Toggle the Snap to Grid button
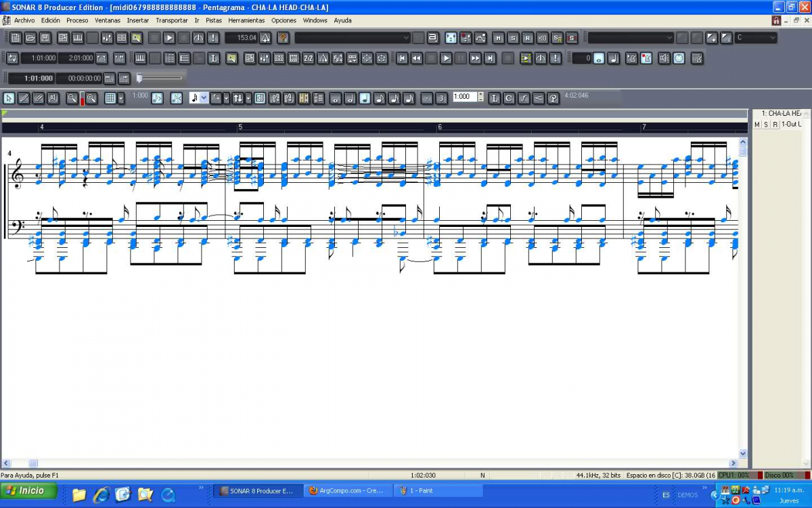This screenshot has width=812, height=508. tap(110, 98)
